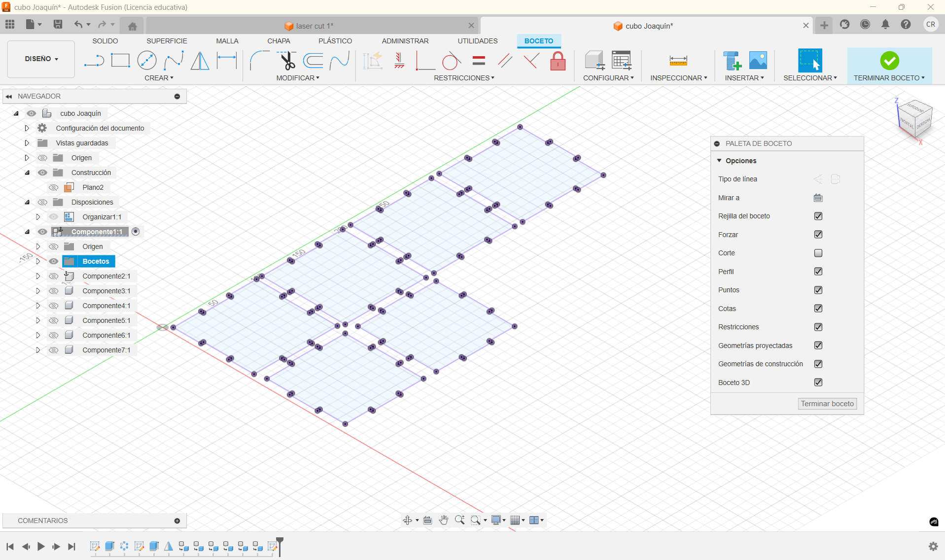Click the Mirror tool icon
945x560 pixels.
[x=200, y=61]
